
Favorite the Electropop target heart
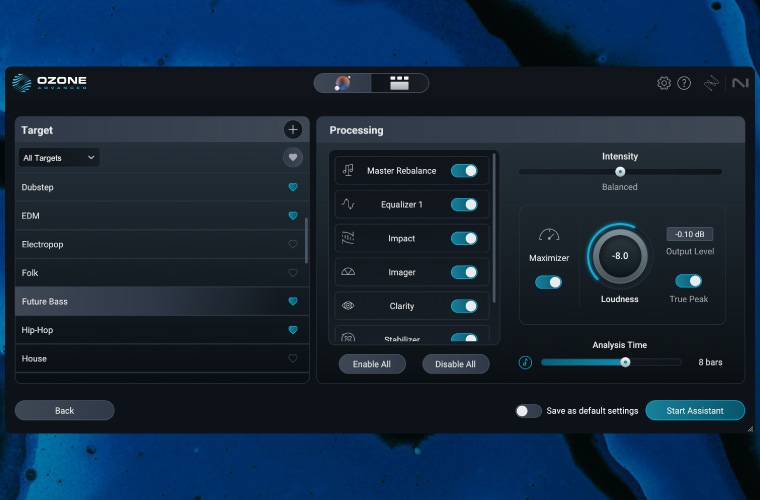pos(293,244)
